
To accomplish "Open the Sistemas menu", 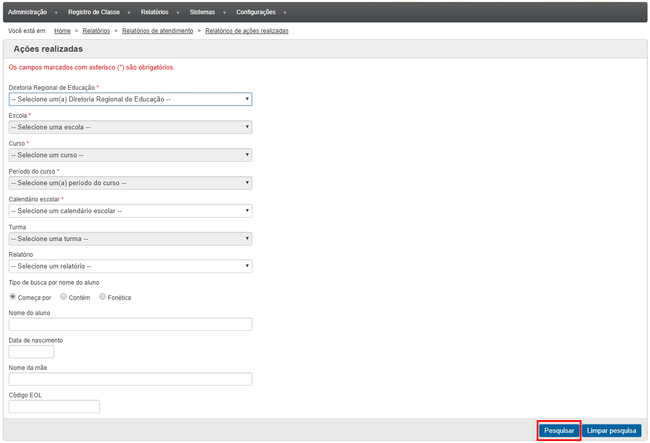I will coord(202,12).
